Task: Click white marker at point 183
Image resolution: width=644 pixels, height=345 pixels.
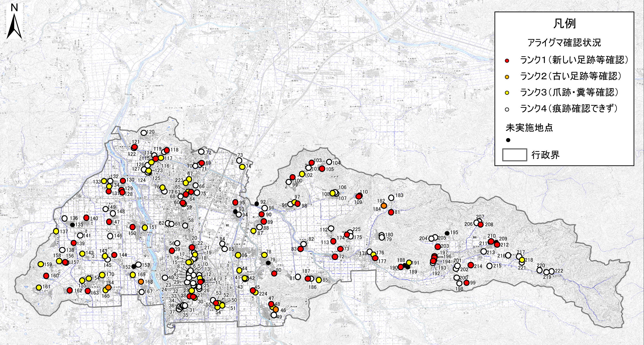Action: (x=391, y=198)
